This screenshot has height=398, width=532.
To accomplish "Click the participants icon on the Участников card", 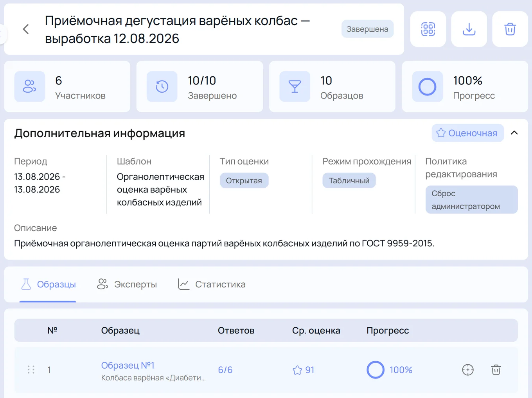I will (x=30, y=86).
